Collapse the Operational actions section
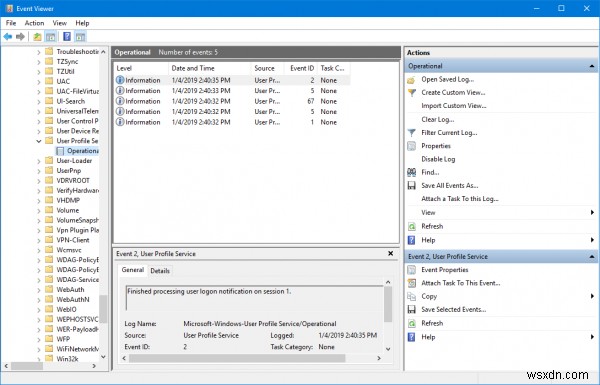 592,66
